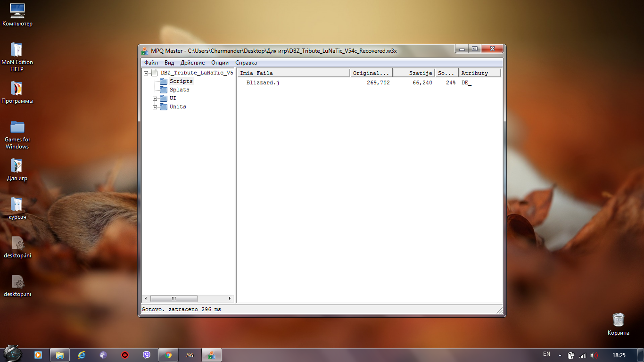Viewport: 644px width, 362px height.
Task: Close the MPQ Master window
Action: pos(492,49)
